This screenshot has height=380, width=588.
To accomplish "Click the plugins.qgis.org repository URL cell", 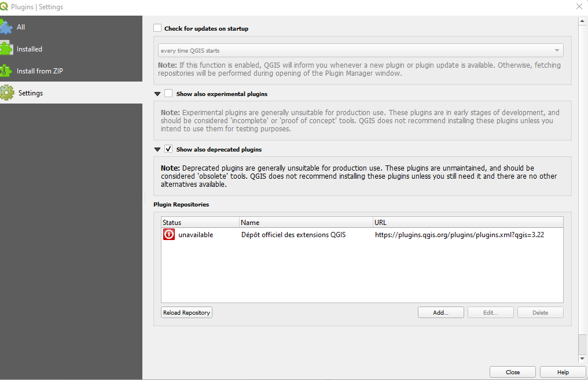I will 460,235.
